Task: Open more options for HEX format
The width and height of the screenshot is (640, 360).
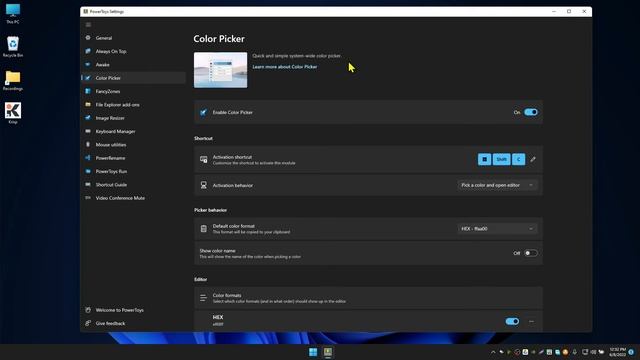Action: click(x=531, y=321)
